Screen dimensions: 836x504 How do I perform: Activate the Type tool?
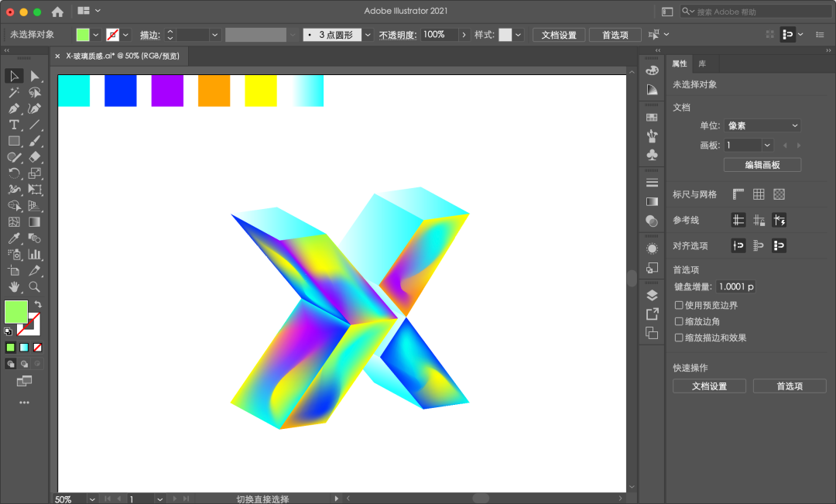click(x=14, y=125)
